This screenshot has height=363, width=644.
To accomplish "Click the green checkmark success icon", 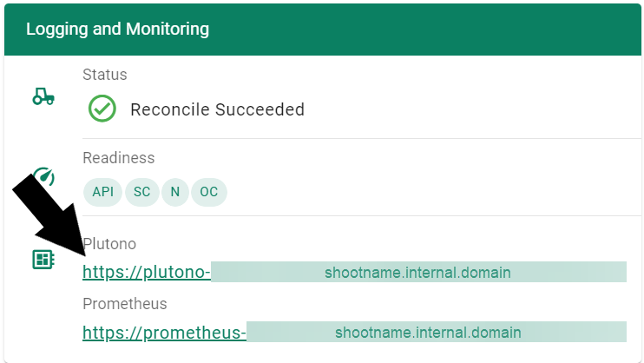I will [x=102, y=109].
